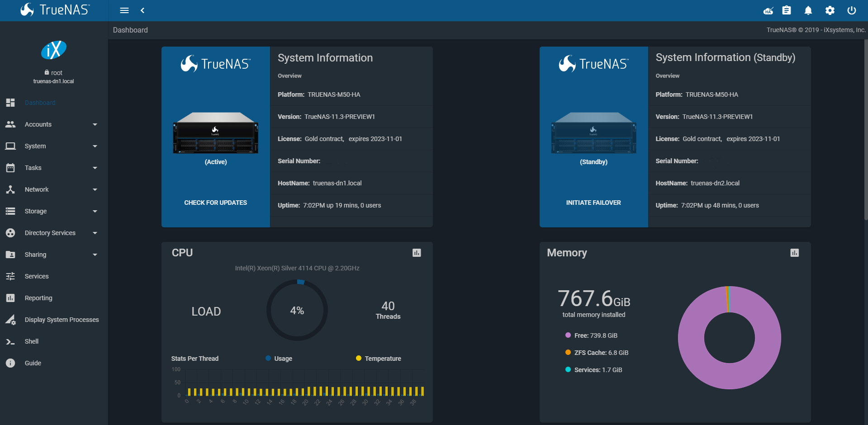Image resolution: width=868 pixels, height=425 pixels.
Task: Open the Services menu item
Action: pos(54,276)
